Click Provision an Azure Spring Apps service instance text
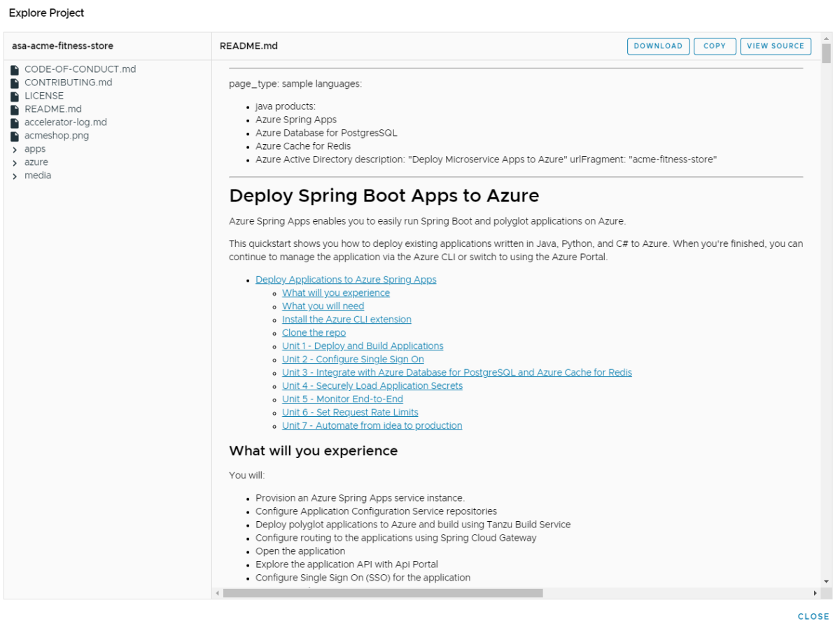840x626 pixels. coord(360,498)
